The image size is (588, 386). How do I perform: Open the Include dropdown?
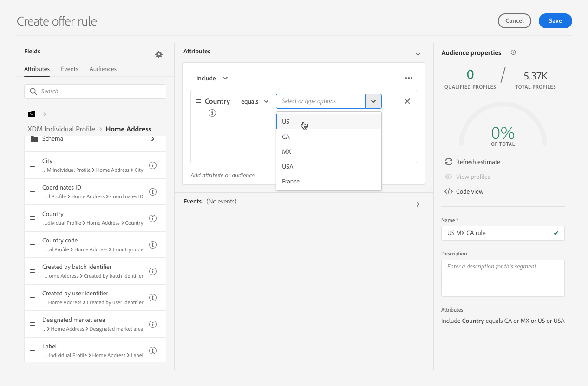(212, 79)
